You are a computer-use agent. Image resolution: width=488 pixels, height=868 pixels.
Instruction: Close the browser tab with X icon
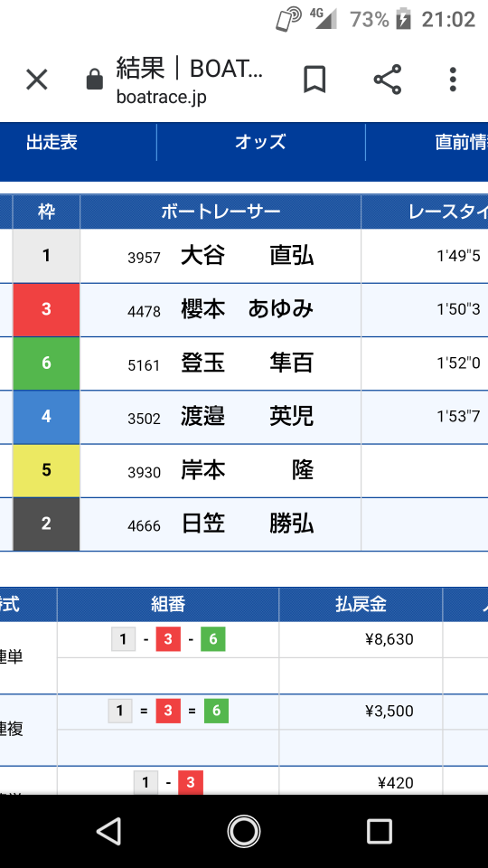click(37, 80)
